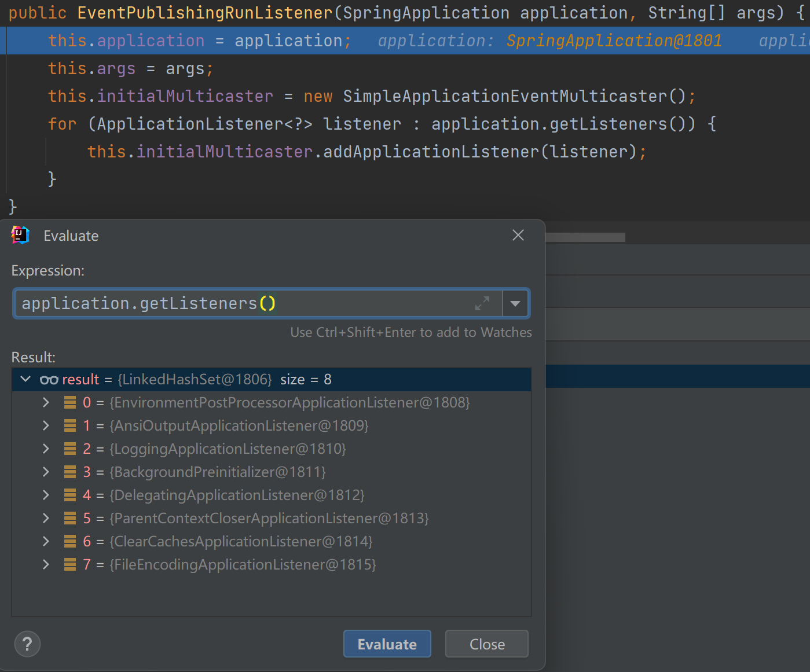Click the horizontal scrollbar below the editor
The width and height of the screenshot is (810, 672).
coord(585,237)
